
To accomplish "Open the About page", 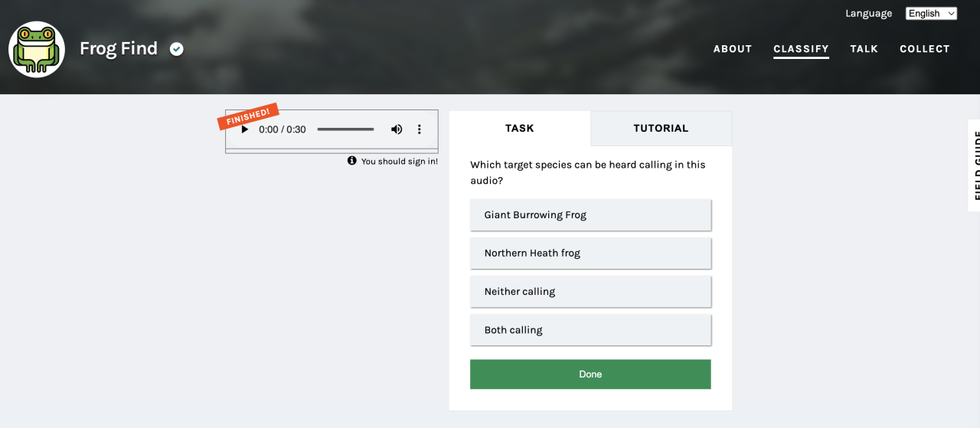I will tap(733, 49).
